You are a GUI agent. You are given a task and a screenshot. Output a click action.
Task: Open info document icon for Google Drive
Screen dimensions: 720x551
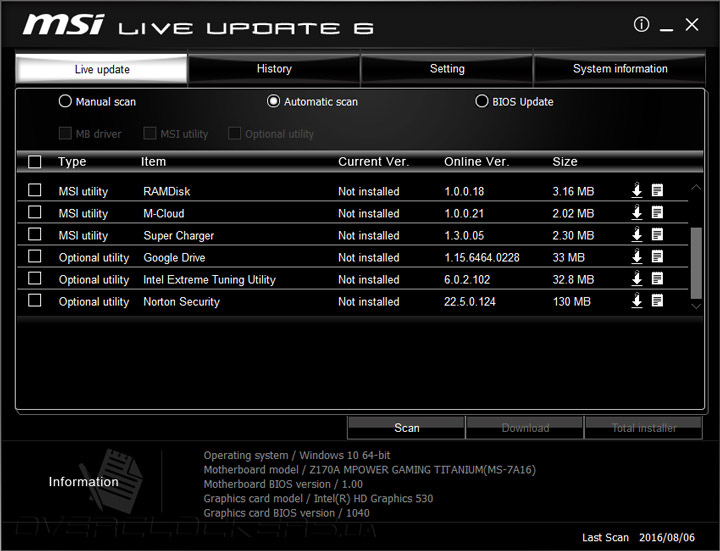click(x=657, y=256)
